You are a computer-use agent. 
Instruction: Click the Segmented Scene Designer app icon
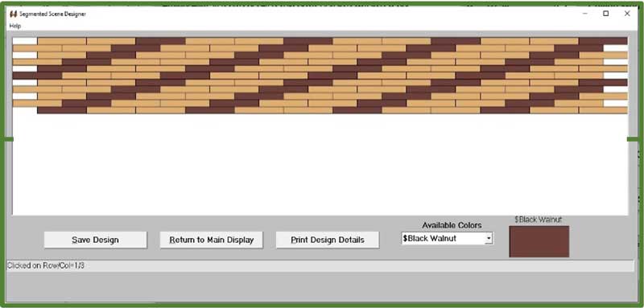[x=13, y=14]
